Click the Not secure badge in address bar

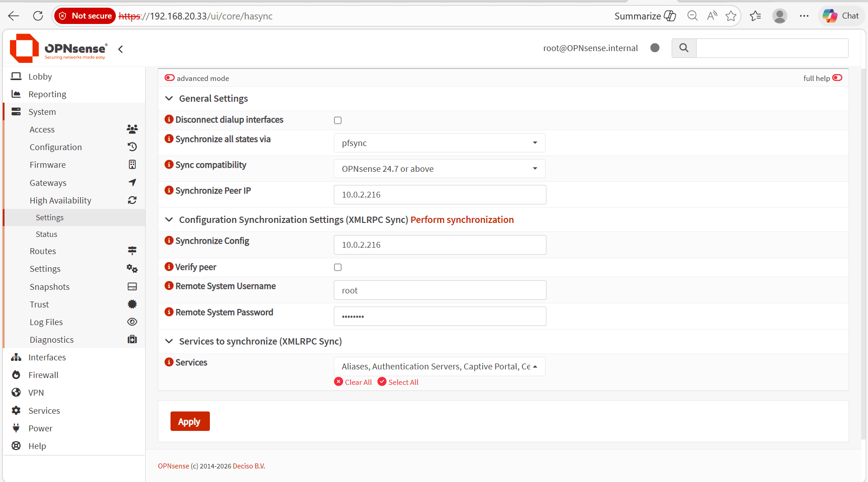pyautogui.click(x=85, y=16)
